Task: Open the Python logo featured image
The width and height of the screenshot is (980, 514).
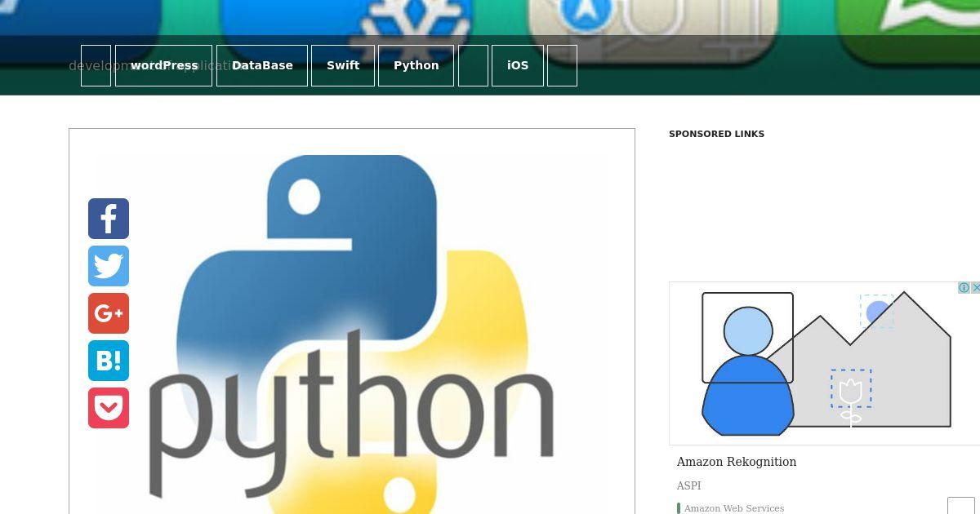Action: click(352, 335)
